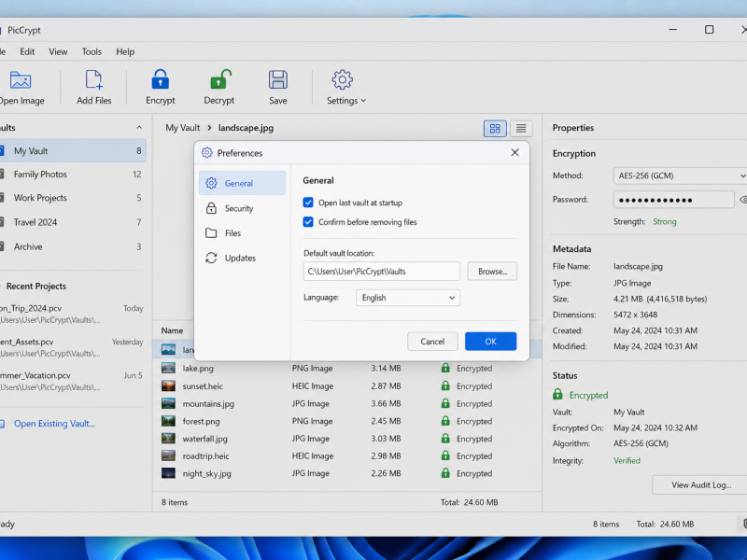
Task: Open the Edit menu
Action: click(x=27, y=51)
